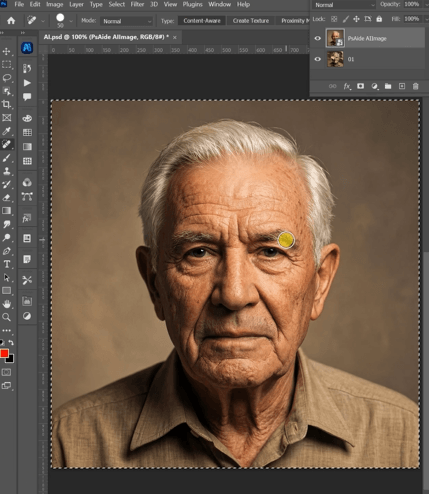Open the File menu
429x494 pixels.
[x=19, y=4]
